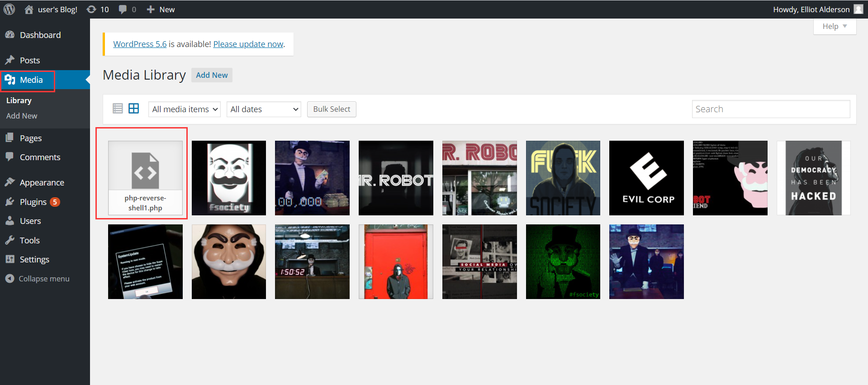Open Add New under Media submenu

coord(22,116)
